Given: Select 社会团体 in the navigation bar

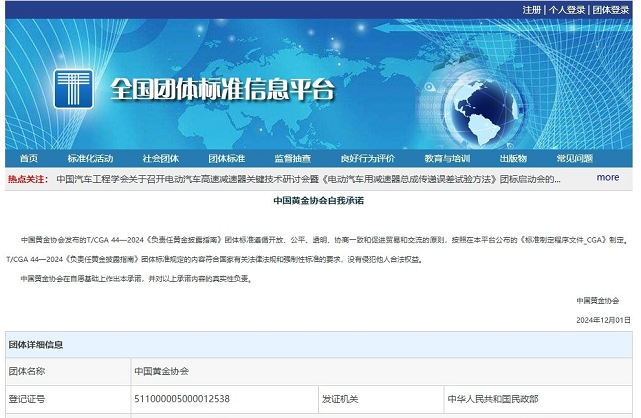Looking at the screenshot, I should pyautogui.click(x=160, y=158).
